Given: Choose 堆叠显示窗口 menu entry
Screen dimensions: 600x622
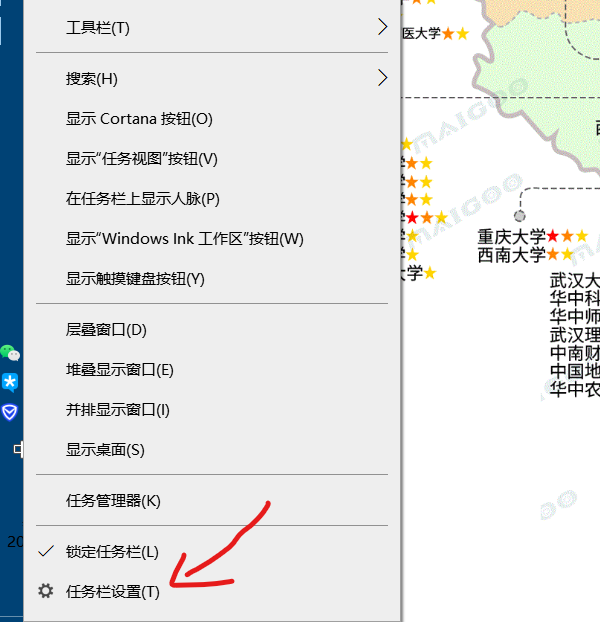Looking at the screenshot, I should [120, 370].
